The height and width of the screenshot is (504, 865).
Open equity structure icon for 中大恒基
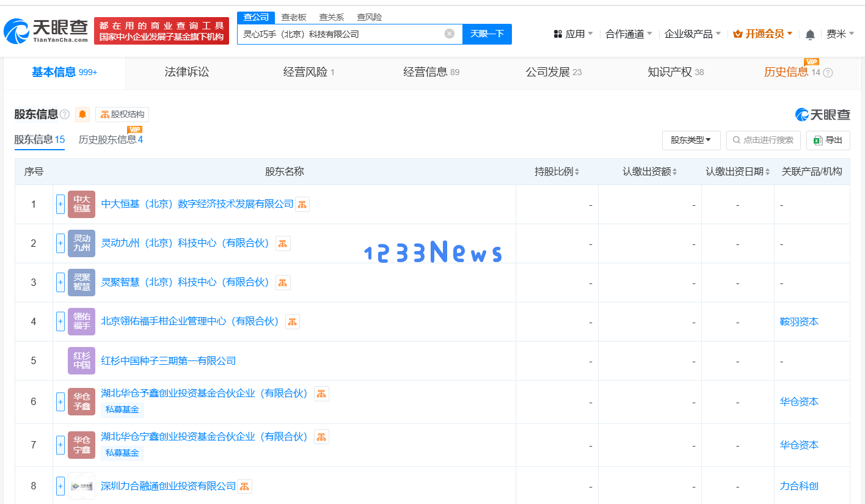(x=302, y=205)
